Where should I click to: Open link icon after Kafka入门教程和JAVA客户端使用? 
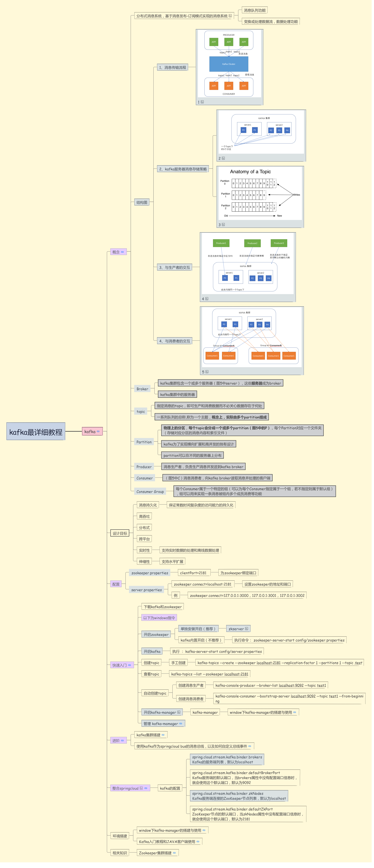pos(199,846)
